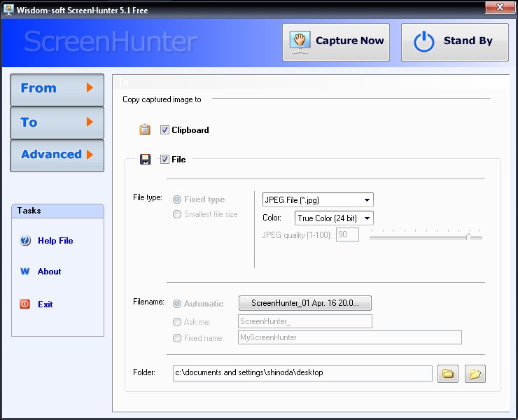Click the Help File question mark icon
Image resolution: width=518 pixels, height=420 pixels.
point(25,240)
